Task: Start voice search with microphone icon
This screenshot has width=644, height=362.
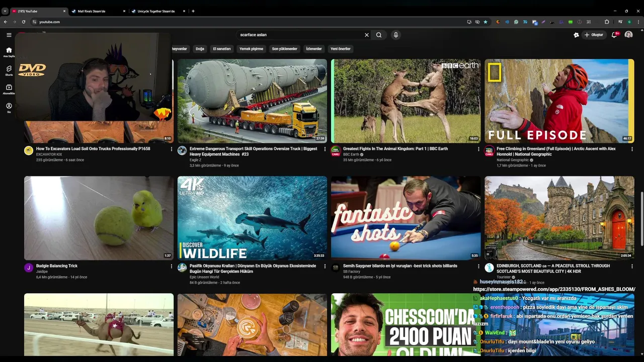Action: coord(396,35)
